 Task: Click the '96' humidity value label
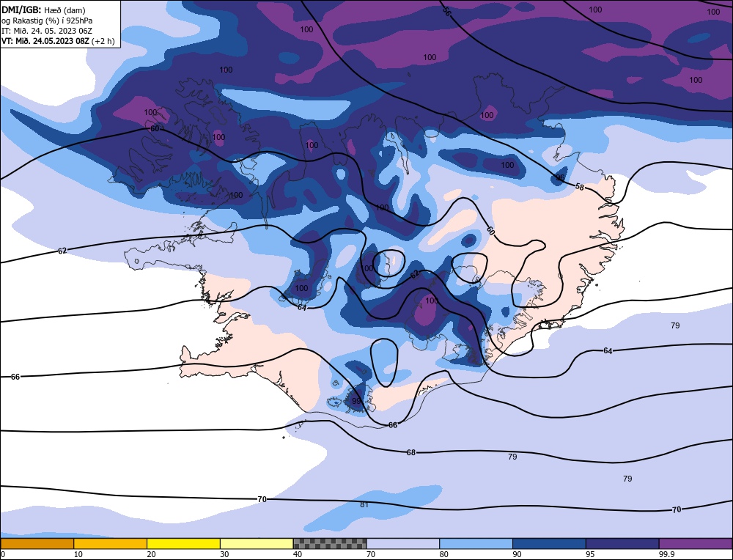559,178
